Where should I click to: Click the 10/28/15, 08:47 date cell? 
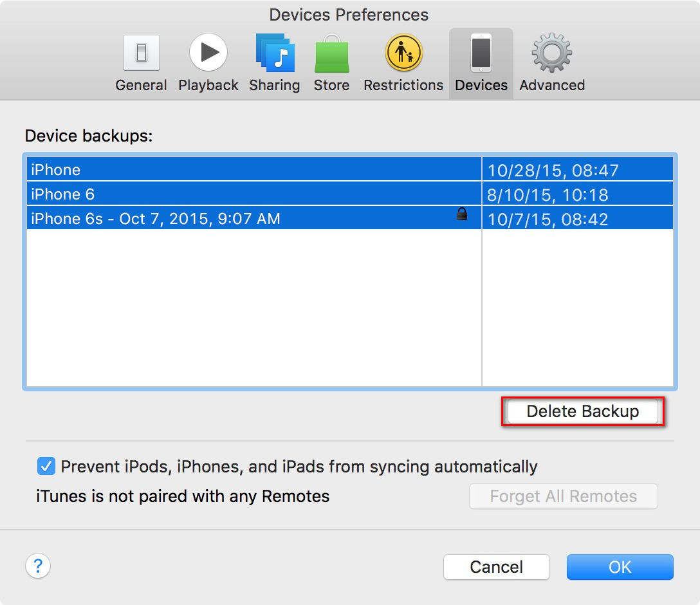click(x=577, y=169)
